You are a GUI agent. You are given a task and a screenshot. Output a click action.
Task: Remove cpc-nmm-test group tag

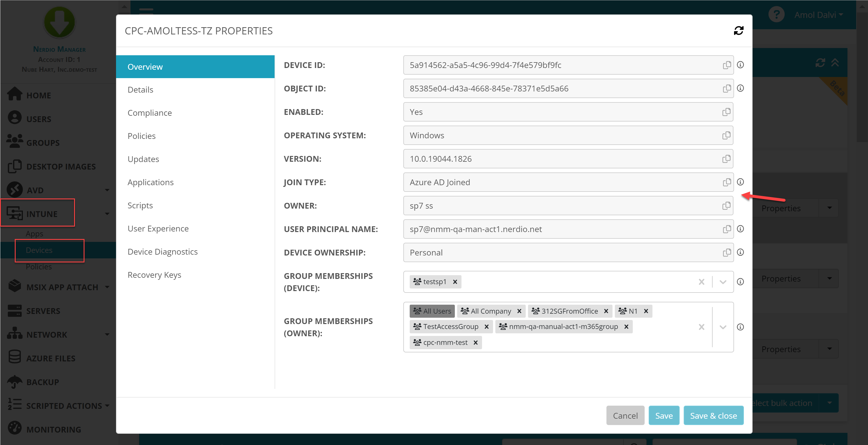point(475,342)
